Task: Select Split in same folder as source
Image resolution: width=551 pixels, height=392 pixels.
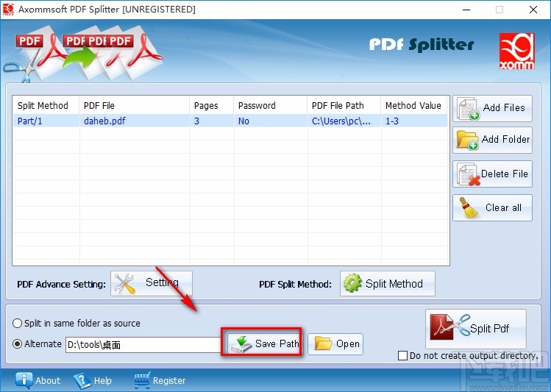Action: (x=77, y=323)
